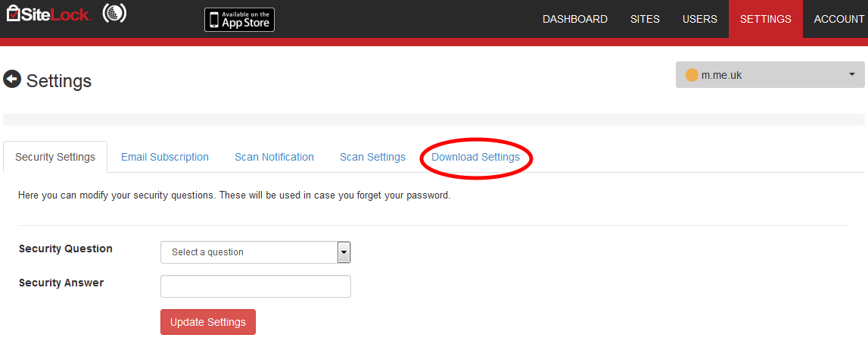868x347 pixels.
Task: Click the Security Question label
Action: click(65, 249)
